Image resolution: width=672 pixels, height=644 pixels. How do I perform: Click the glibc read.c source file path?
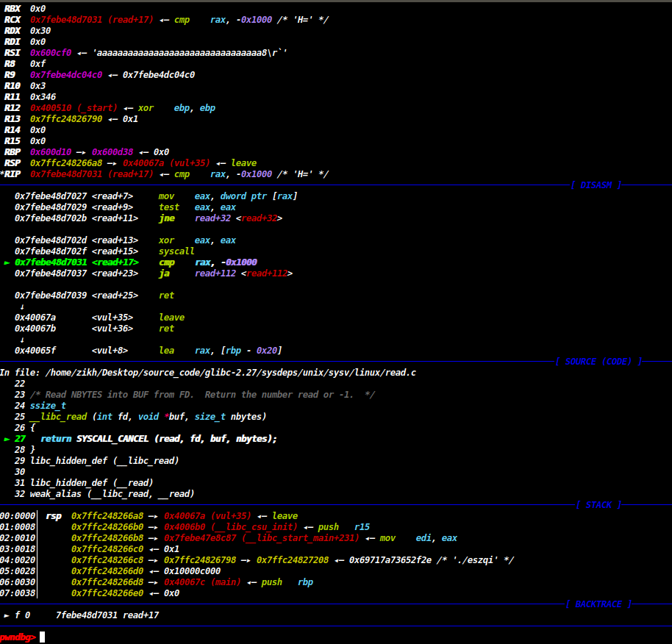pyautogui.click(x=230, y=373)
